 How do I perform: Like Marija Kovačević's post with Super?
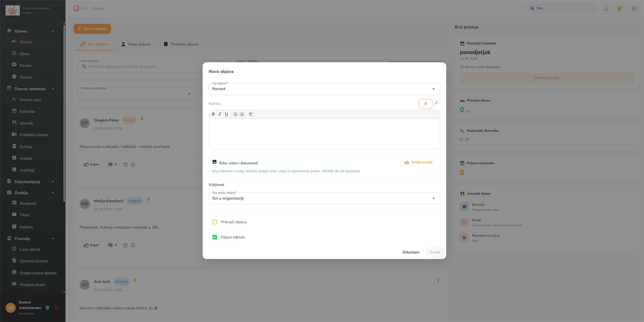(92, 245)
